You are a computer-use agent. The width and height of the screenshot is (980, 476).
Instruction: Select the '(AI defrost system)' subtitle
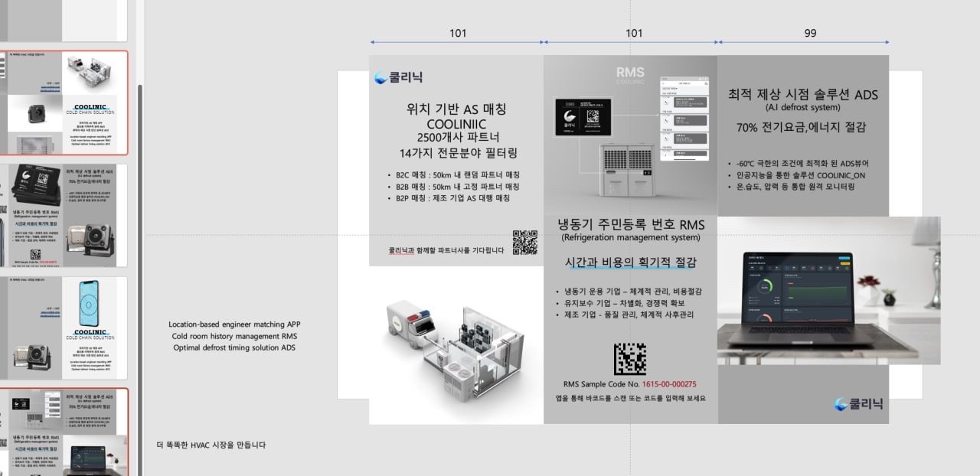click(803, 108)
